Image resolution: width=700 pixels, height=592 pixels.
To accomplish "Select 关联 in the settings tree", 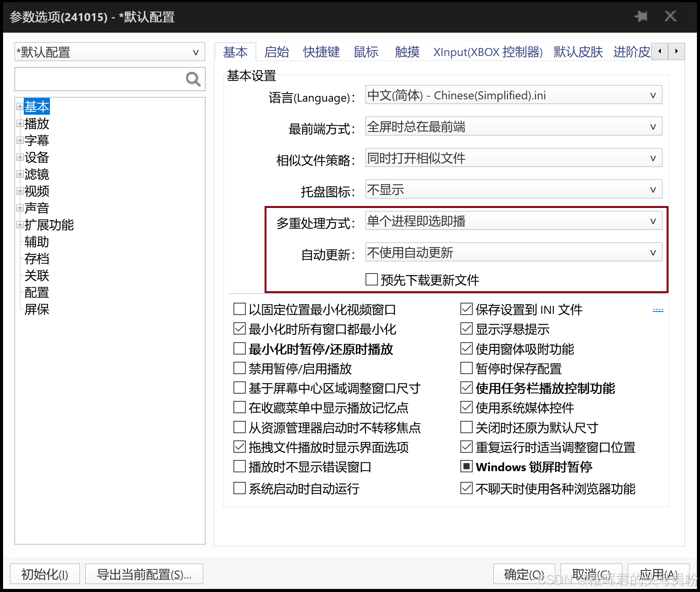I will pos(37,275).
